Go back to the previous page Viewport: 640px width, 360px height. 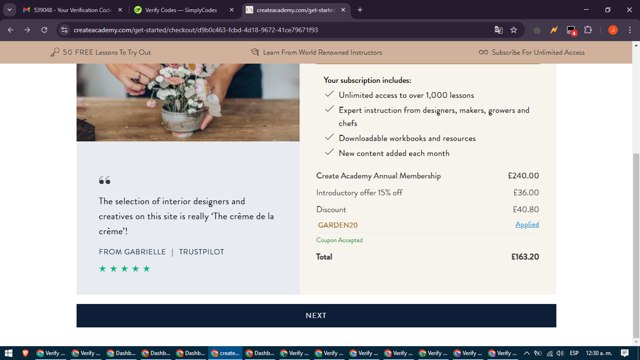(x=11, y=30)
